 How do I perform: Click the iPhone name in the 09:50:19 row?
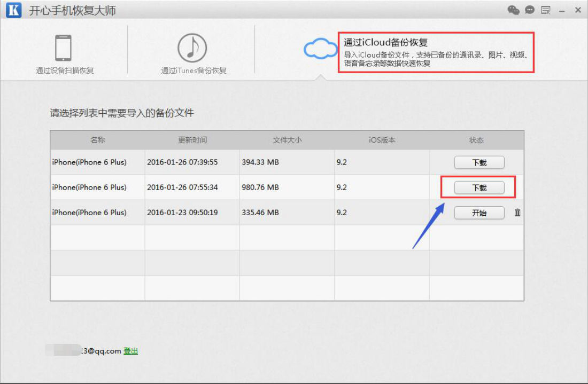89,213
